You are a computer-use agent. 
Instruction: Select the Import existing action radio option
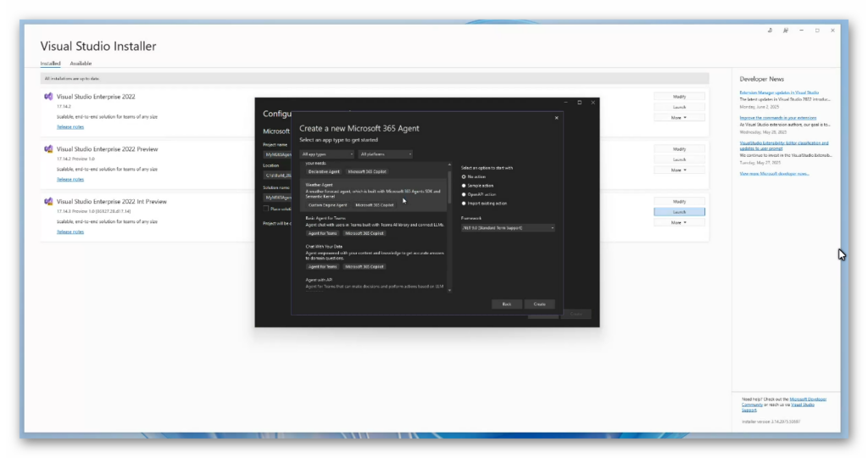click(x=464, y=204)
